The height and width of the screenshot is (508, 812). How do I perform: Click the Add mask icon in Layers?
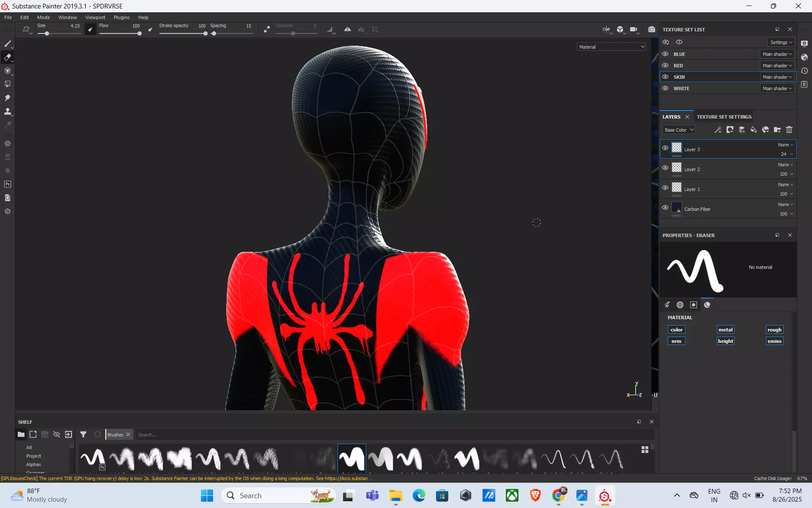(x=730, y=130)
